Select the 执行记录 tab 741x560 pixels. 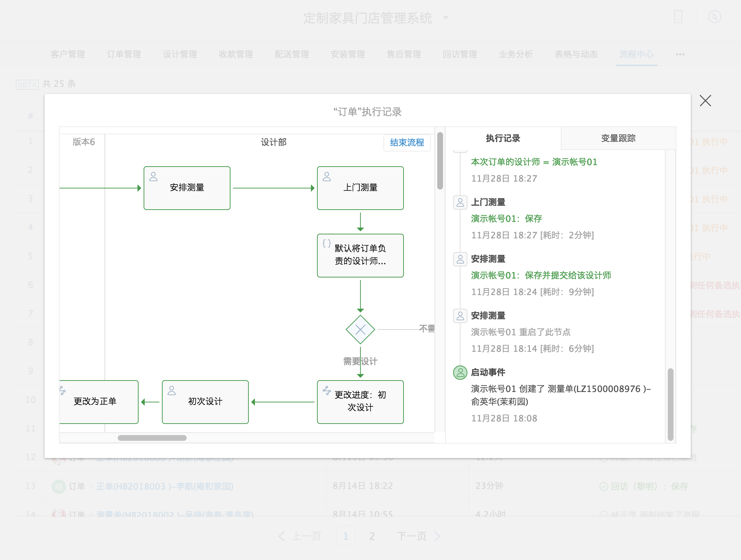(503, 138)
